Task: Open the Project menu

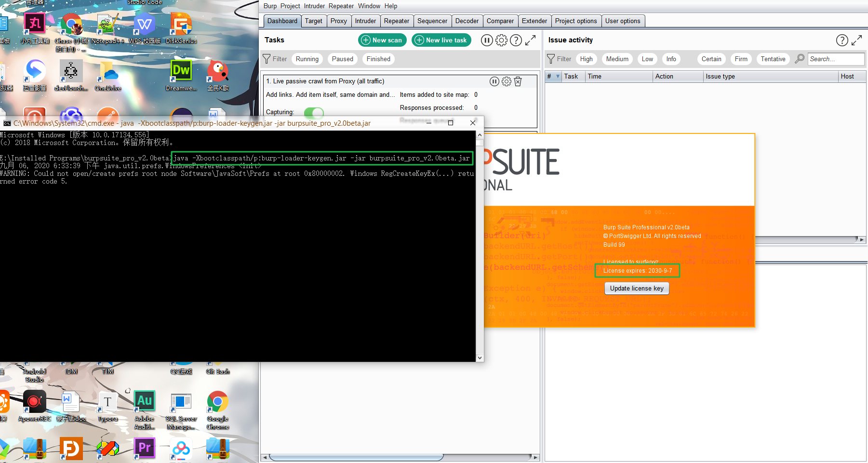Action: [290, 6]
